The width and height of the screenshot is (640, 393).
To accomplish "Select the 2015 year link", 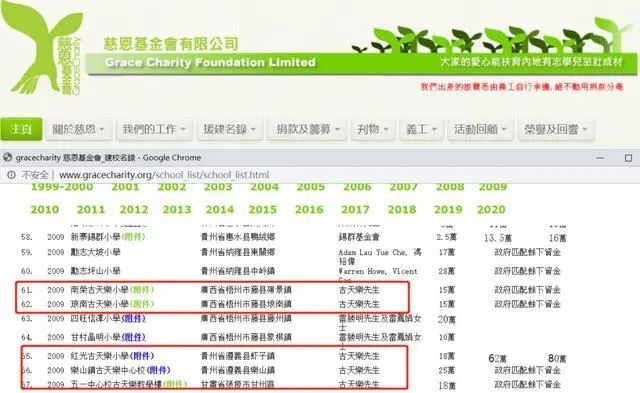I will 262,209.
